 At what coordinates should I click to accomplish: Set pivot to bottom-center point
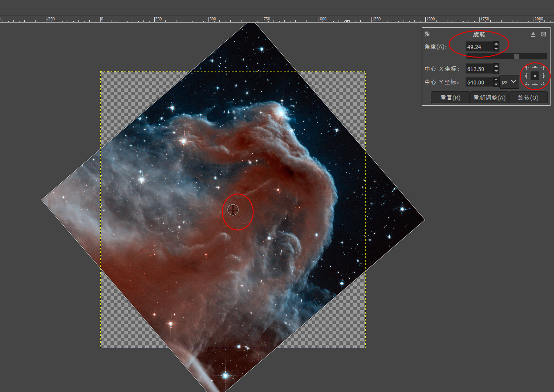click(535, 84)
